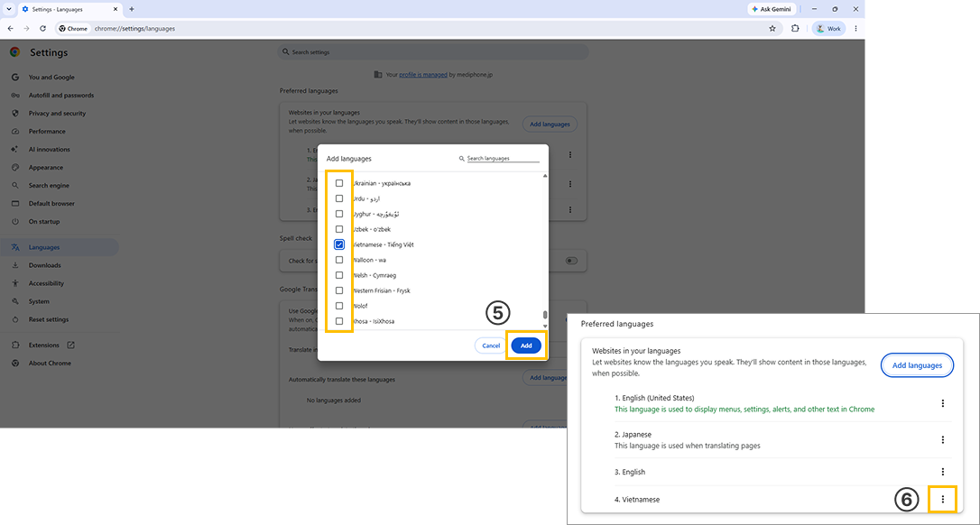Open System settings section
The height and width of the screenshot is (525, 980).
click(x=39, y=301)
